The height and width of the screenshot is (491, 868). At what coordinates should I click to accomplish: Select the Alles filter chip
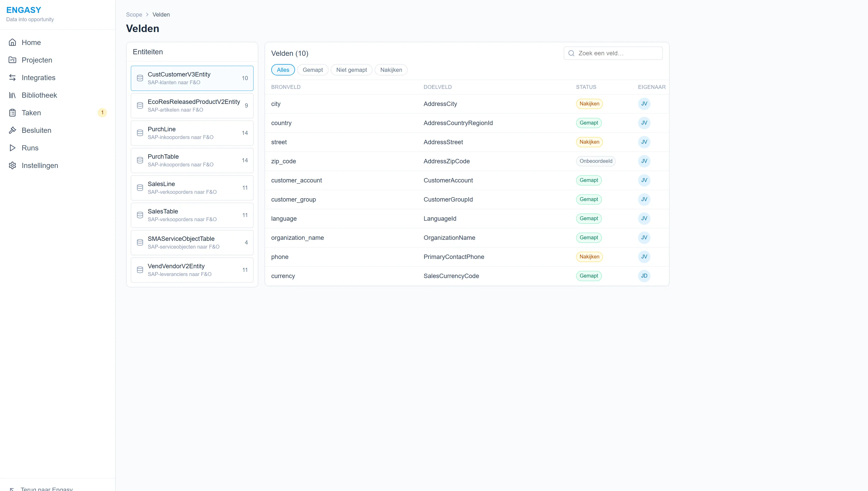tap(283, 70)
